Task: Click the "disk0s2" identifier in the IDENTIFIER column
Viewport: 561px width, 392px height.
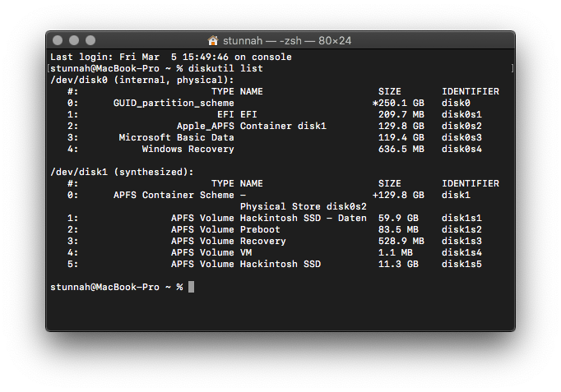Action: pyautogui.click(x=461, y=126)
